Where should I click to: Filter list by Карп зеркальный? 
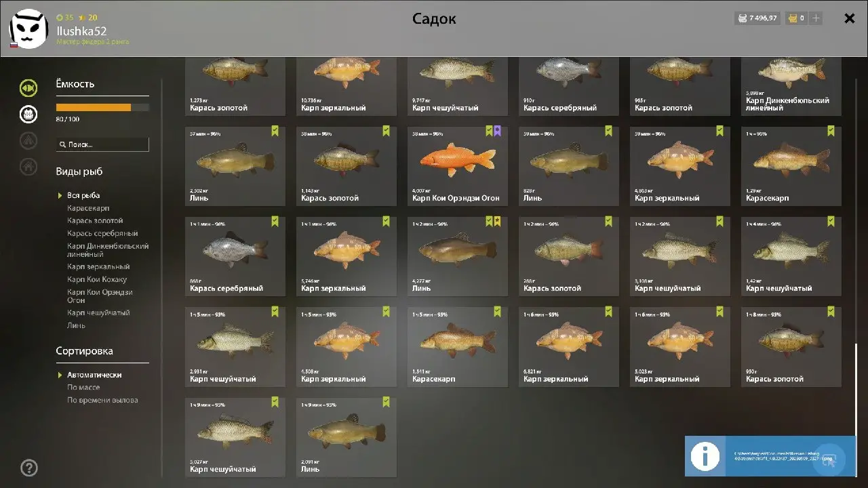[x=98, y=267]
